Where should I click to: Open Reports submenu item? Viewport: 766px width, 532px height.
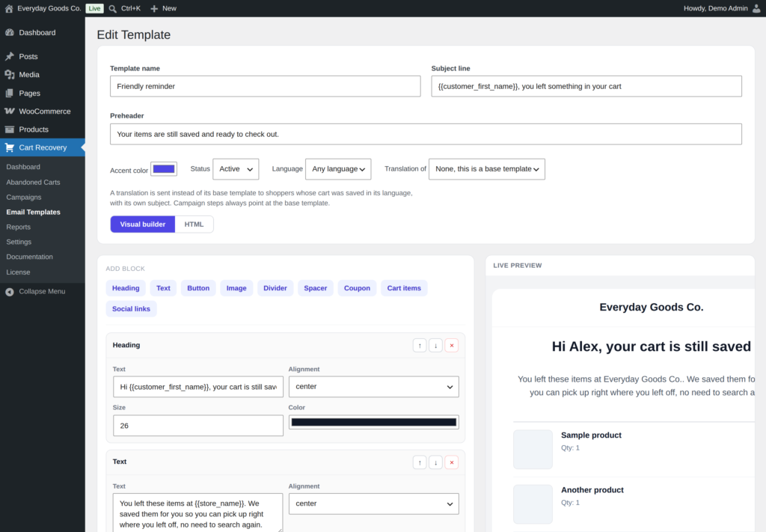coord(19,227)
